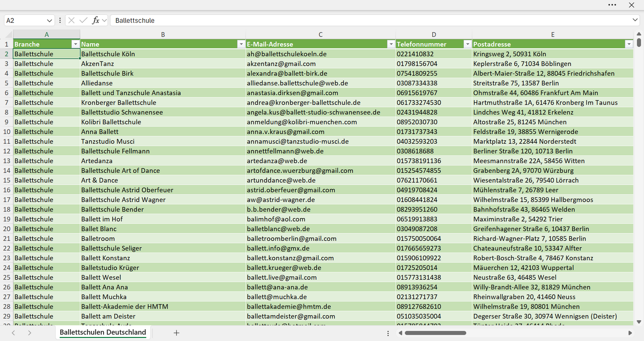Image resolution: width=644 pixels, height=341 pixels.
Task: Select cell anna.v.kraus@gmail.com
Action: 320,132
